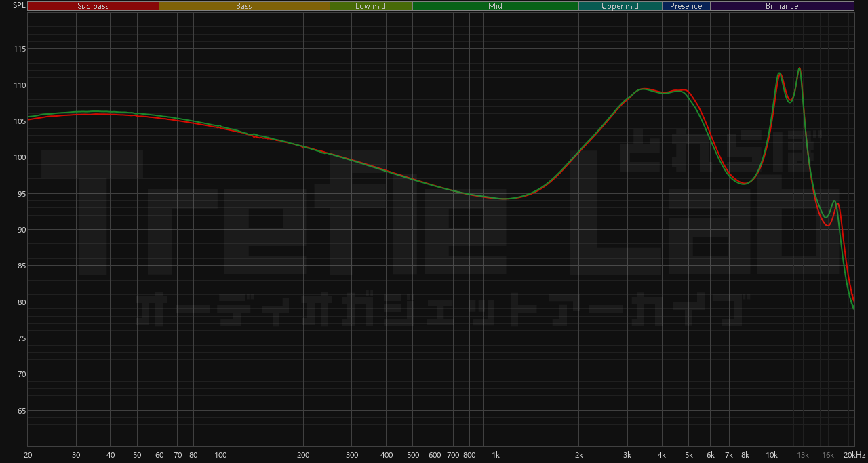Image resolution: width=868 pixels, height=463 pixels.
Task: Click the 500 Hz frequency label
Action: pos(413,455)
